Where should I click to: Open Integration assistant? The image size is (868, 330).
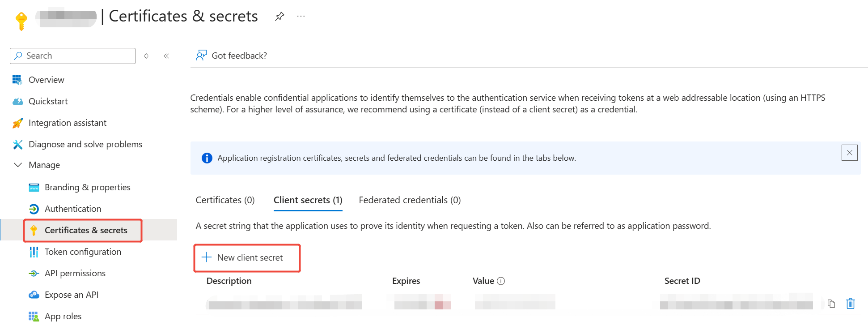[x=68, y=123]
